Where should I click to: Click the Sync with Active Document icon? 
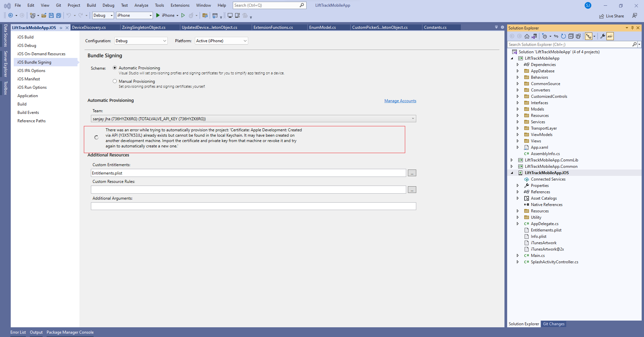pos(556,36)
